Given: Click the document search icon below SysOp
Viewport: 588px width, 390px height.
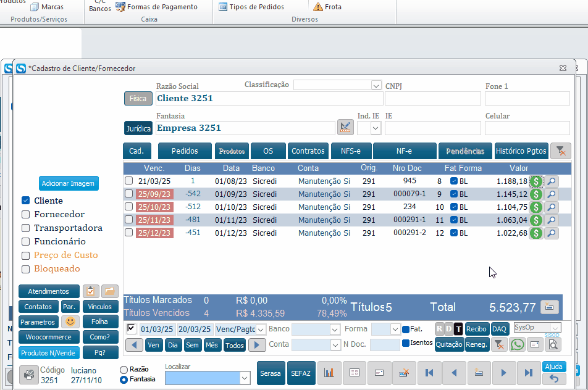Looking at the screenshot, I should point(553,344).
